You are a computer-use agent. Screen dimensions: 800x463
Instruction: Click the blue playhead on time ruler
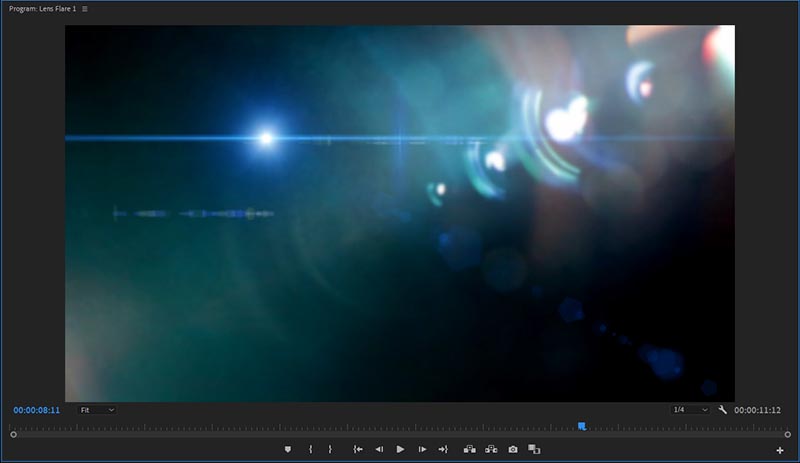click(x=582, y=426)
